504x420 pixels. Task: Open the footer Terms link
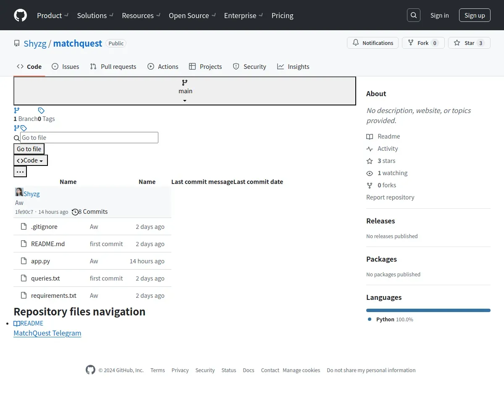click(x=157, y=370)
